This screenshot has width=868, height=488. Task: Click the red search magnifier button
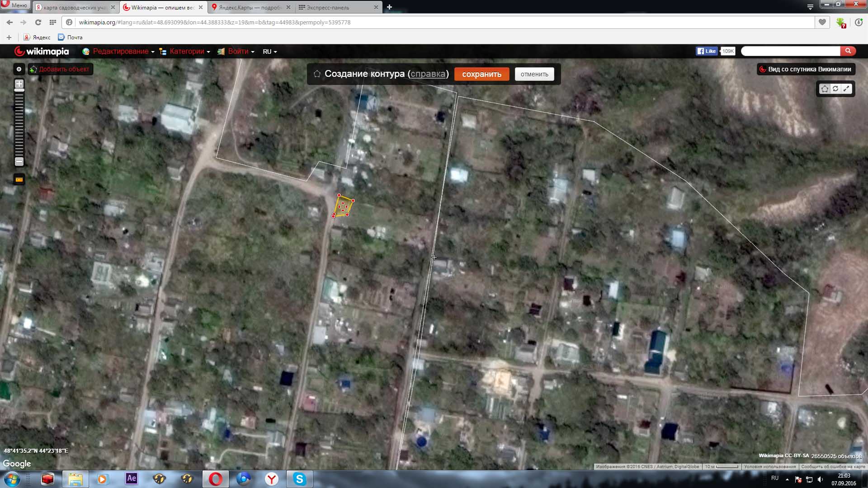(848, 51)
